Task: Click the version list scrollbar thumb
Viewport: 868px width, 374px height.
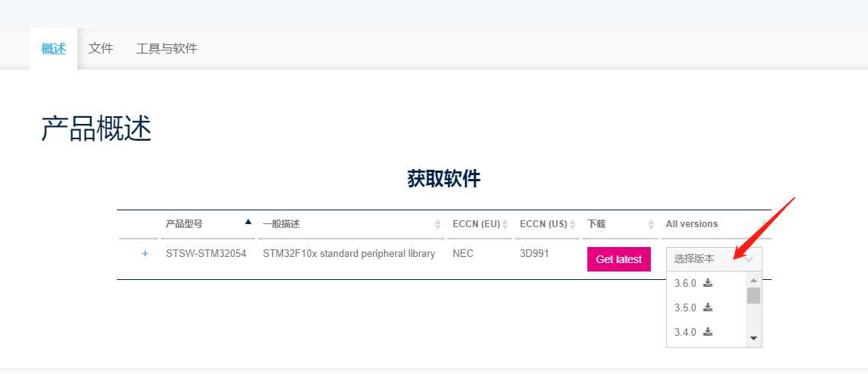Action: point(753,295)
